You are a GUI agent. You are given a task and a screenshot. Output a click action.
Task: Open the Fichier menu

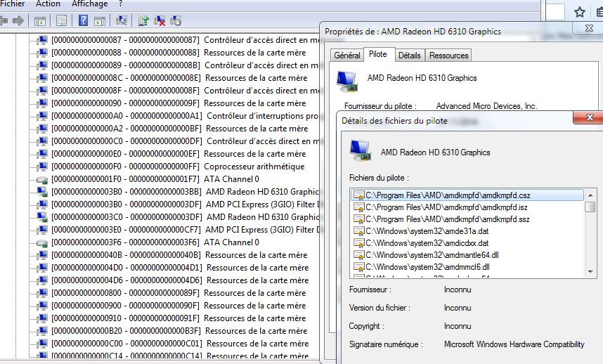(13, 4)
